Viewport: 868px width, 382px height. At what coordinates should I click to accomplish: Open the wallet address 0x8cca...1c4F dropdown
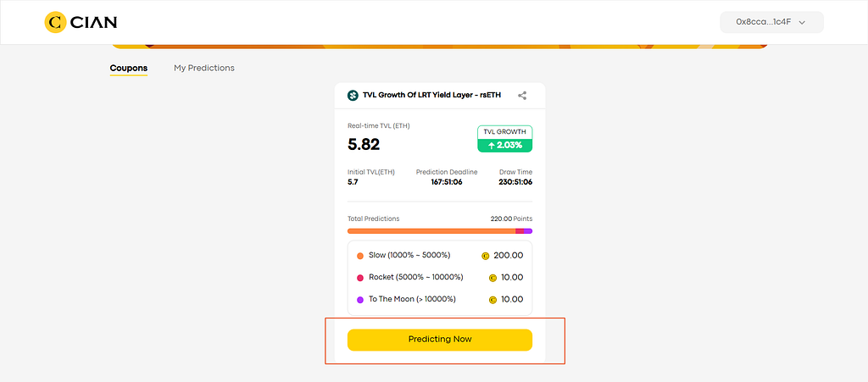pos(771,22)
